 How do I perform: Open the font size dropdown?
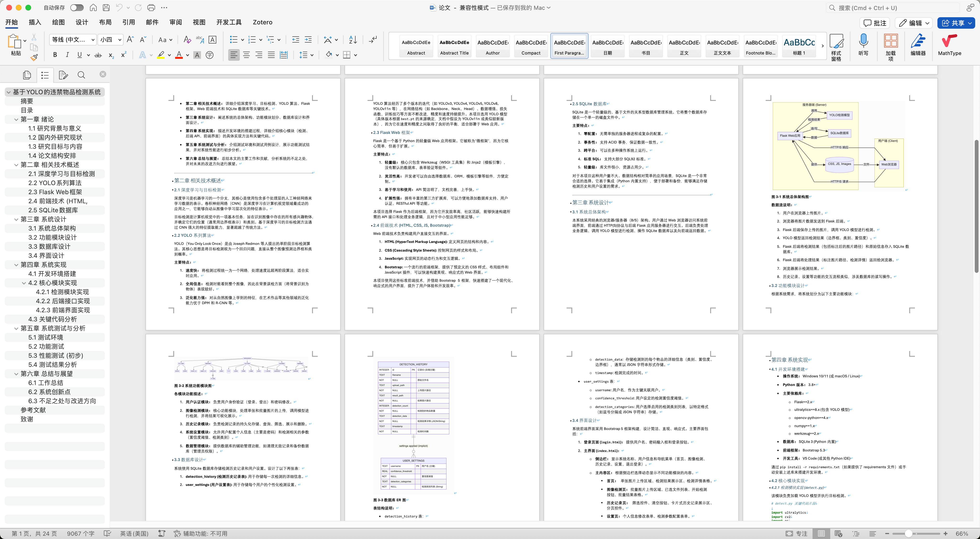tap(119, 39)
